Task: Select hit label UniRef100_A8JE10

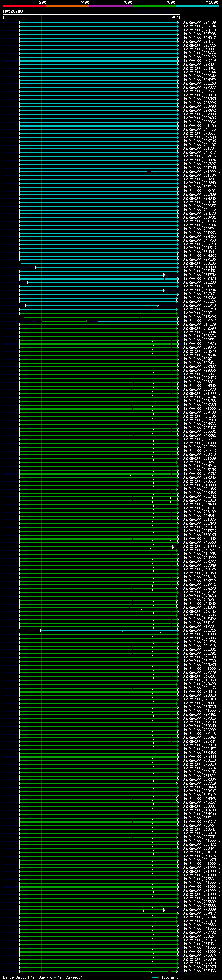Action: (x=199, y=302)
